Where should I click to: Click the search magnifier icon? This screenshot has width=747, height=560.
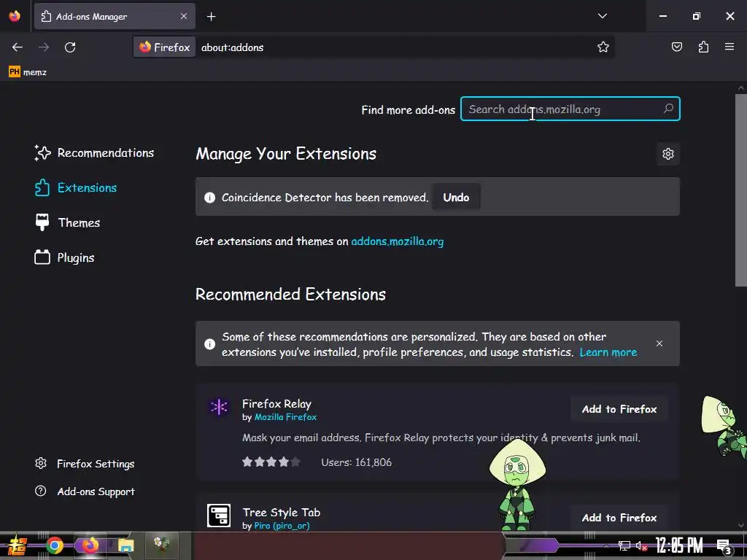[x=668, y=109]
